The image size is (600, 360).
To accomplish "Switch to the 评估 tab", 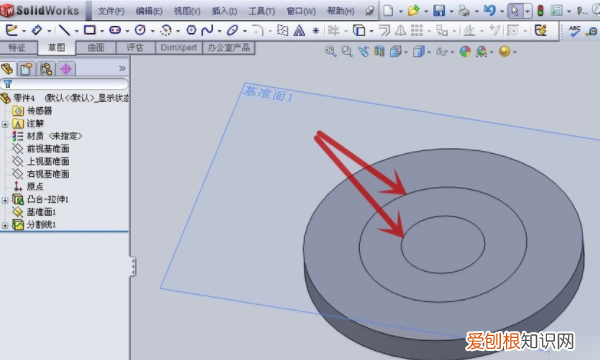I will 135,48.
